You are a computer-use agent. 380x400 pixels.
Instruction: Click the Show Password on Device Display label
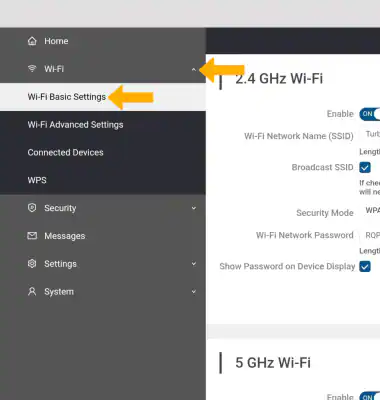click(x=287, y=266)
